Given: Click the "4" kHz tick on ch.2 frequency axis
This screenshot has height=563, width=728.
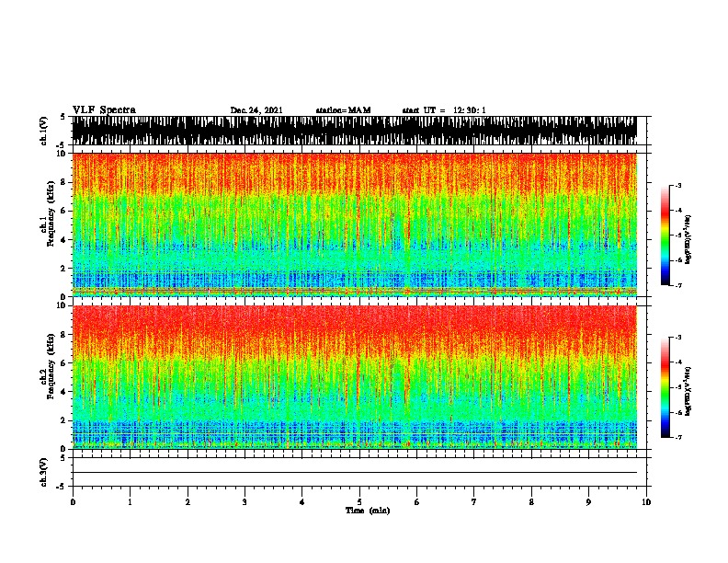Looking at the screenshot, I should point(63,392).
